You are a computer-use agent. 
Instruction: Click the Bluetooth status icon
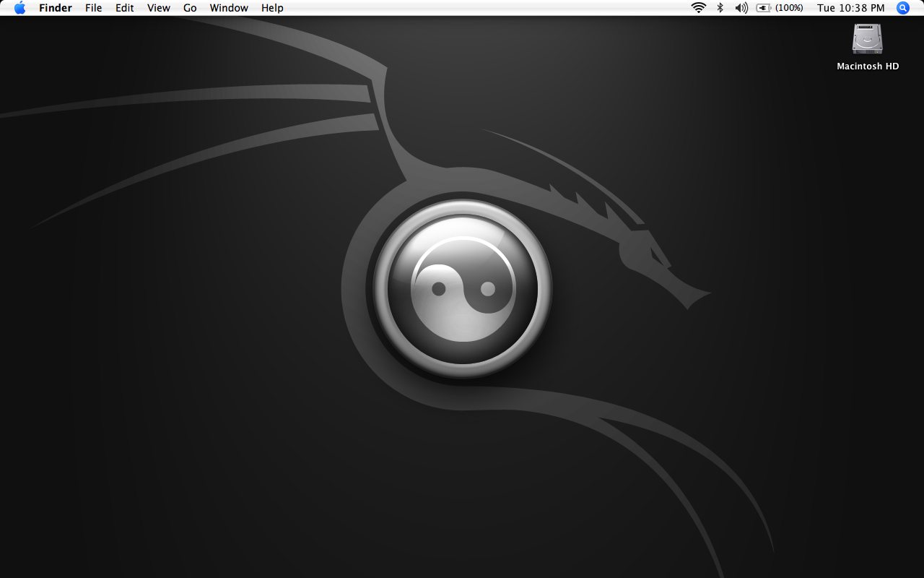[720, 8]
